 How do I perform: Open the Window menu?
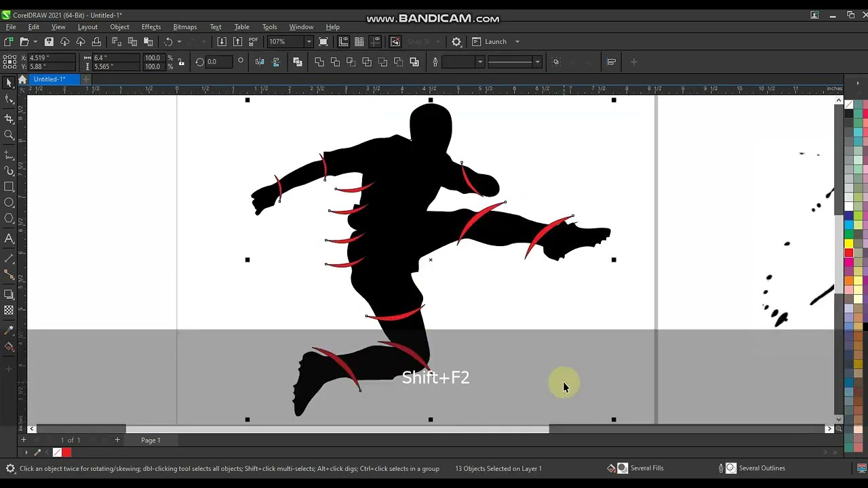point(301,27)
